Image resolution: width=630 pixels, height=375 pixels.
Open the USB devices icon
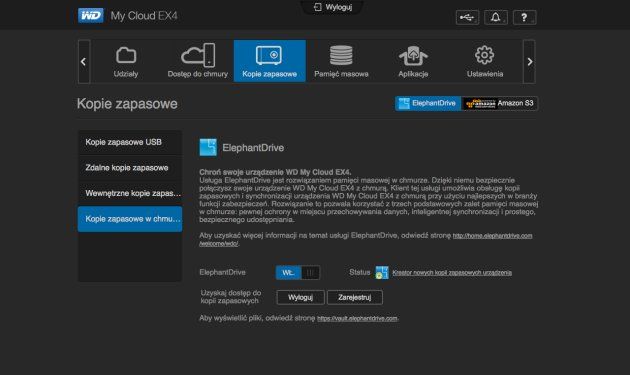coord(467,18)
